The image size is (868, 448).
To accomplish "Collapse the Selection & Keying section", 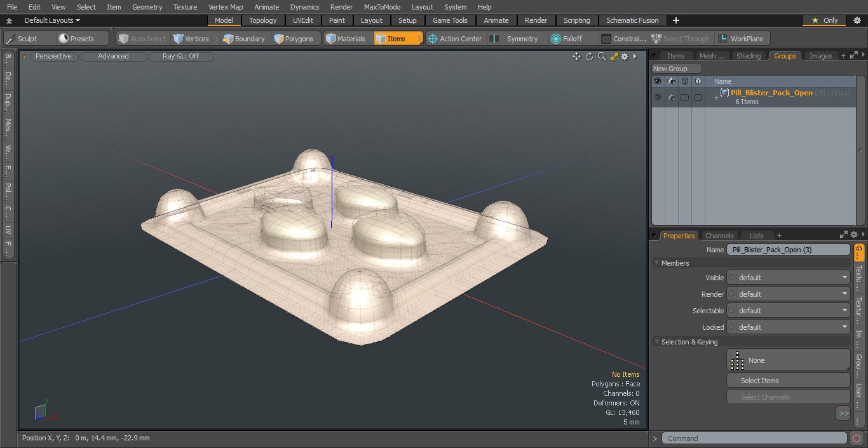I will (656, 342).
